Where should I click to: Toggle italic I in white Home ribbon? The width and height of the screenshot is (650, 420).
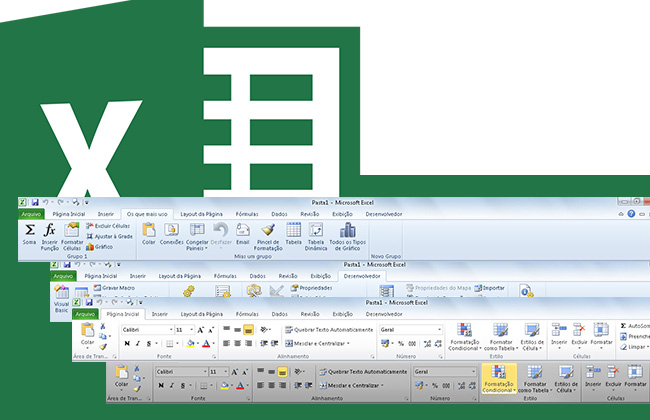click(138, 344)
